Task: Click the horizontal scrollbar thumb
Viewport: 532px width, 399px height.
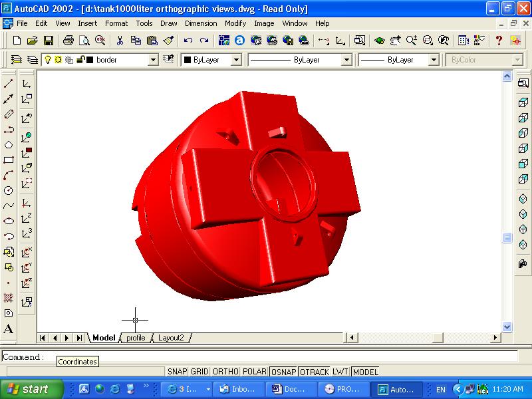Action: (438, 338)
